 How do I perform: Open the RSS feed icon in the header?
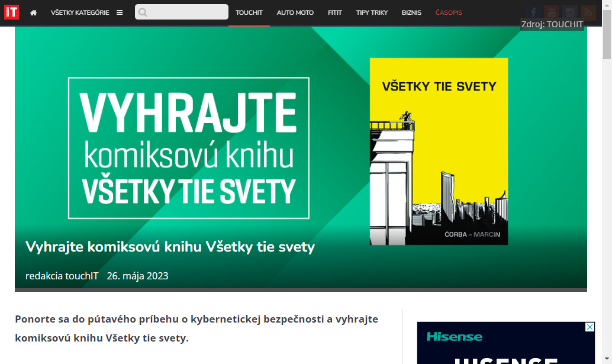588,12
